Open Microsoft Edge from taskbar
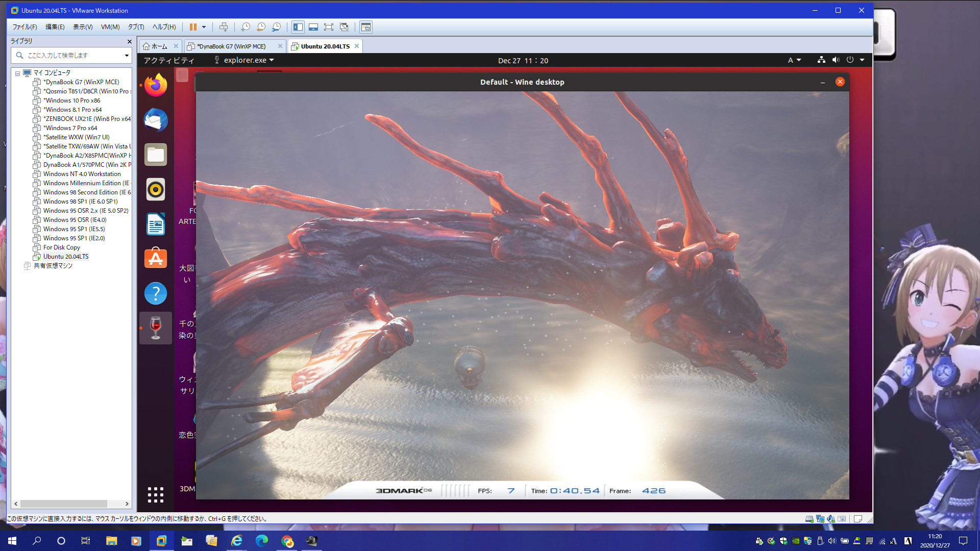Viewport: 980px width, 551px height. pos(261,541)
